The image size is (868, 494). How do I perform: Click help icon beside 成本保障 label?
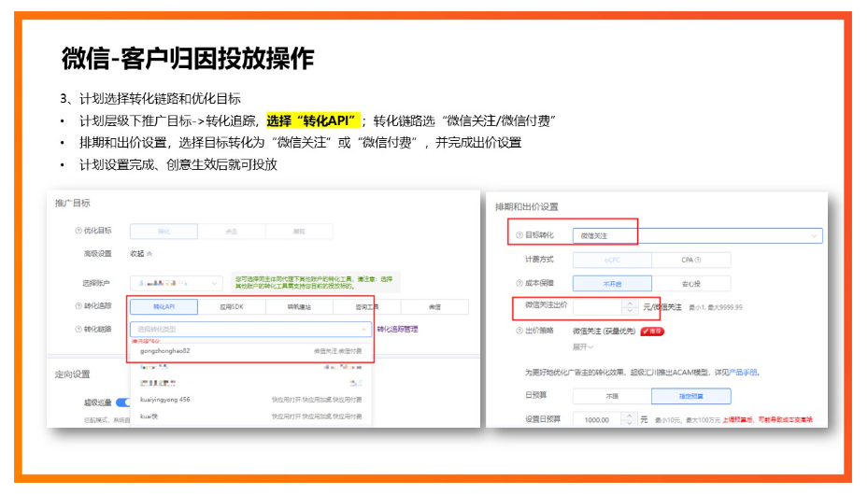pos(519,283)
